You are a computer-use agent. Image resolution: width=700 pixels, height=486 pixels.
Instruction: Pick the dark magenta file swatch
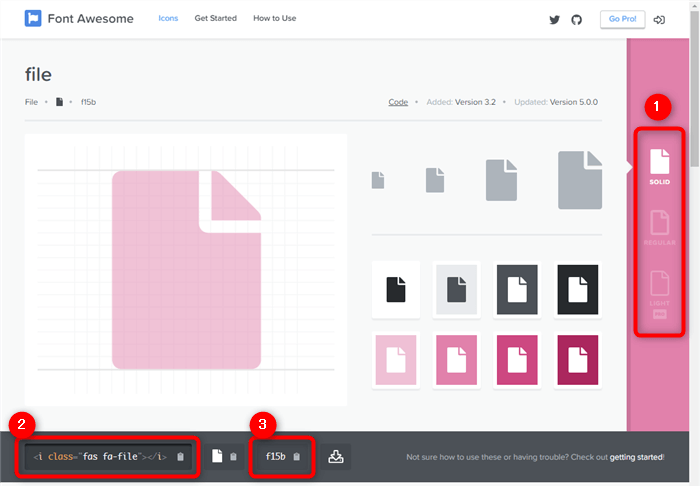(x=578, y=359)
